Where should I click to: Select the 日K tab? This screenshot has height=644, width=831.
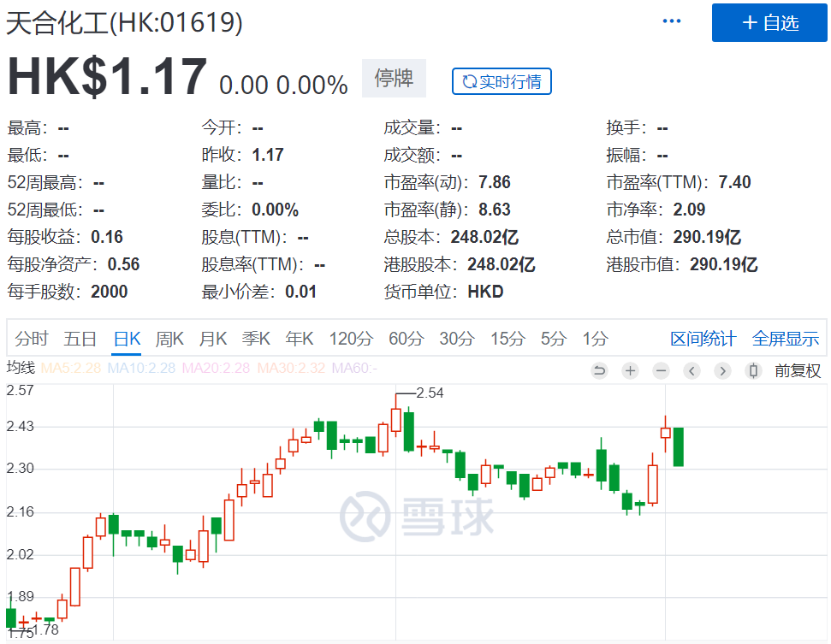(128, 339)
